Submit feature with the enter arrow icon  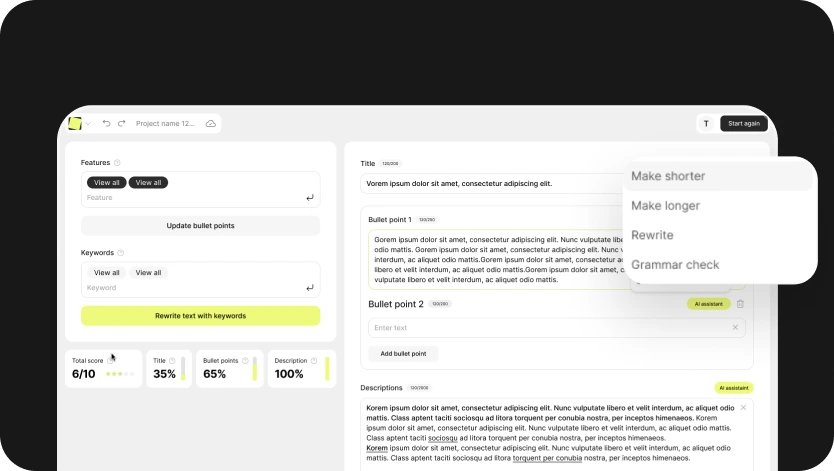click(309, 198)
